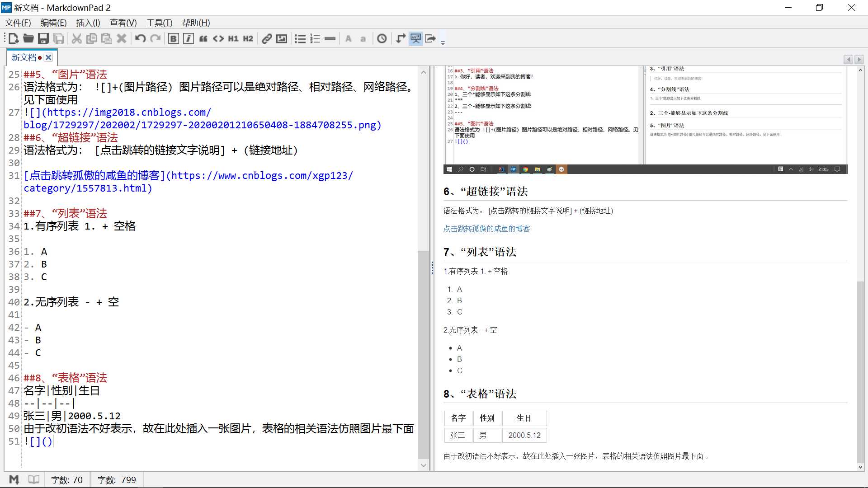The width and height of the screenshot is (868, 488).
Task: Click the 2000.5.12 table cell in preview
Action: pyautogui.click(x=524, y=435)
